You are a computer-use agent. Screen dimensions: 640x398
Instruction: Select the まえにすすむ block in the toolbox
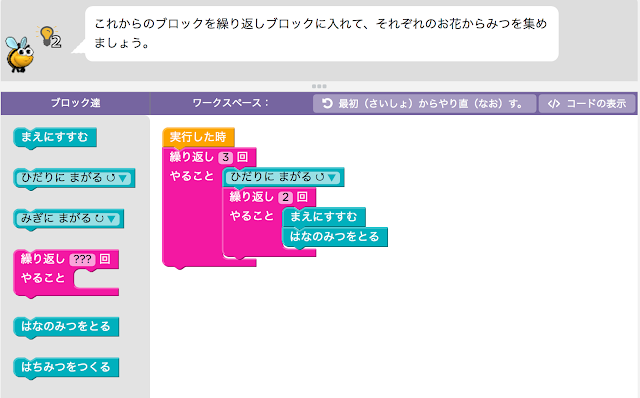click(55, 137)
